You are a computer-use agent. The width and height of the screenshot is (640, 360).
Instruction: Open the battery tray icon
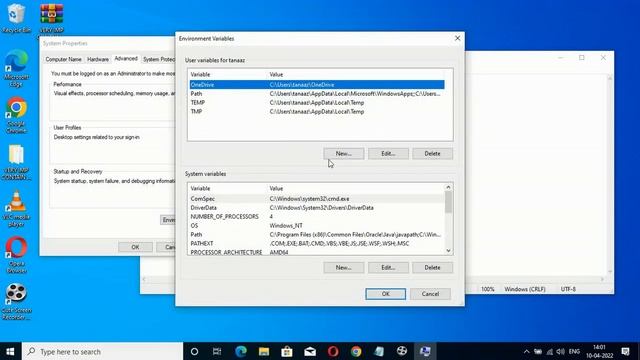pos(538,351)
